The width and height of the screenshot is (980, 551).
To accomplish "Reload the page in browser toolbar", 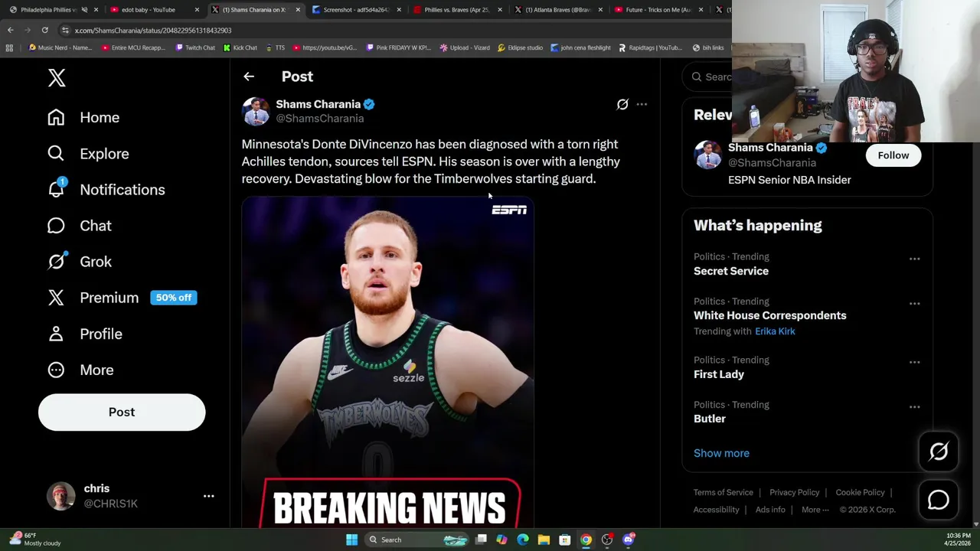I will [x=45, y=30].
